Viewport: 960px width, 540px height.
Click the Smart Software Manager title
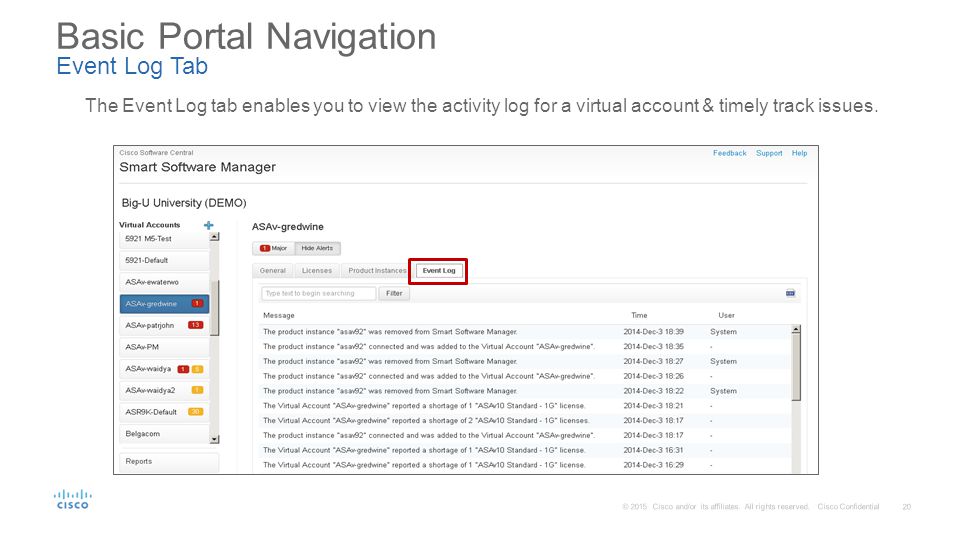point(197,167)
